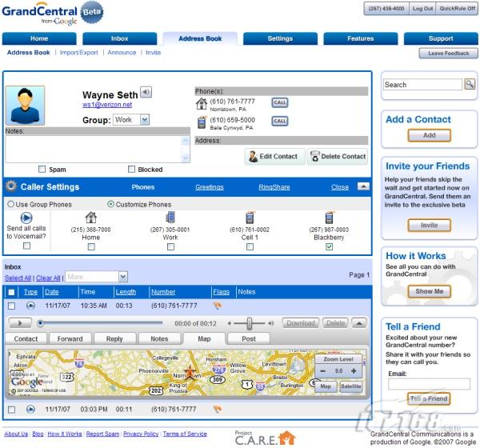480x448 pixels.
Task: Switch to the Notes message tab
Action: pyautogui.click(x=159, y=338)
